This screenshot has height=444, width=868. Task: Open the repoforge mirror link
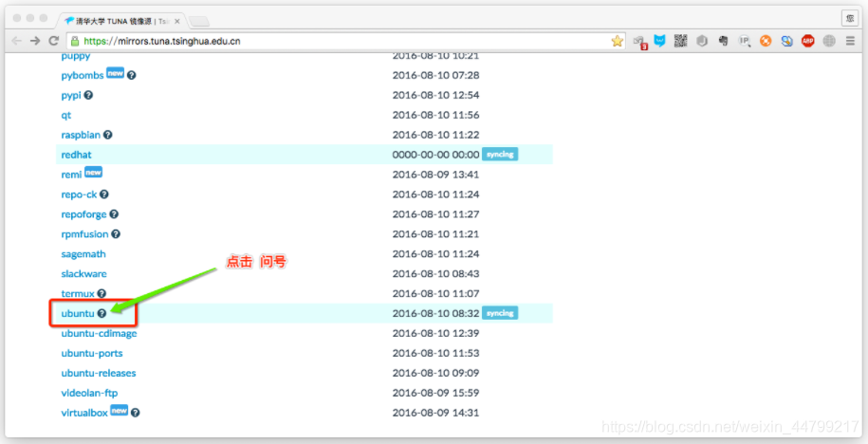pyautogui.click(x=83, y=214)
